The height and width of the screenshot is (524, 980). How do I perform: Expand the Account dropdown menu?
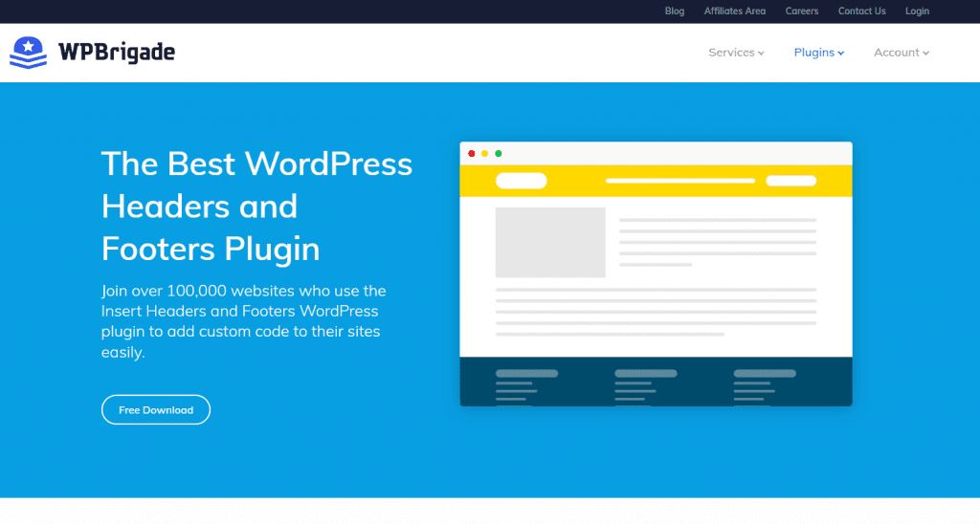[902, 53]
